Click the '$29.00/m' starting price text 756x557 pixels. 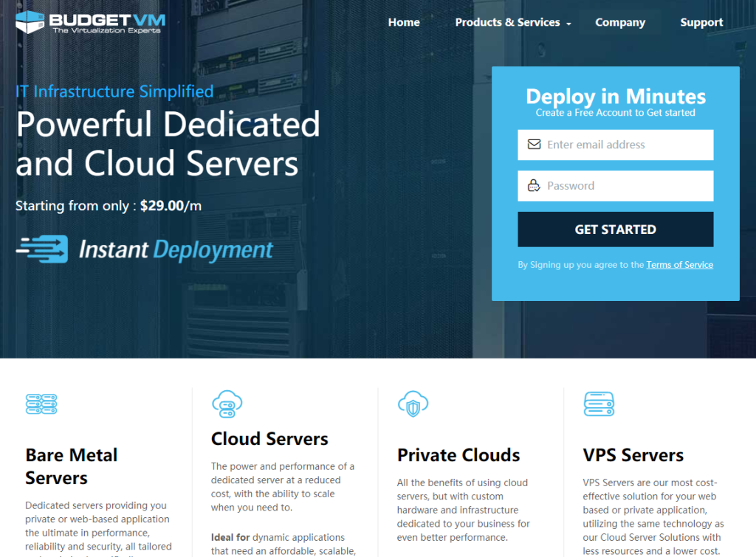pos(171,206)
